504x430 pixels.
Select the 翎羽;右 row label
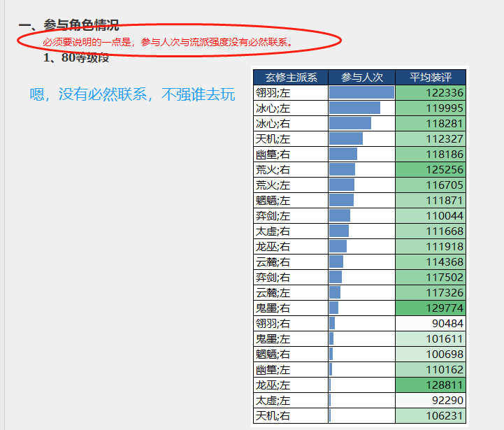(273, 324)
